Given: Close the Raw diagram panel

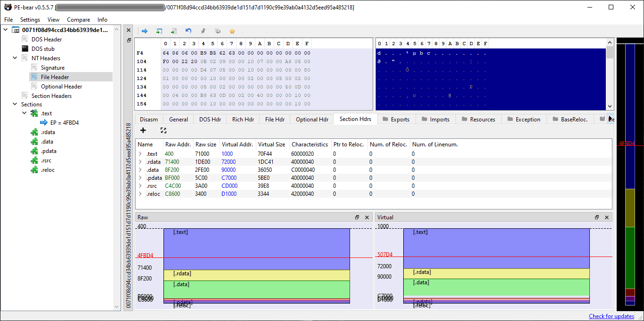Looking at the screenshot, I should (x=367, y=217).
